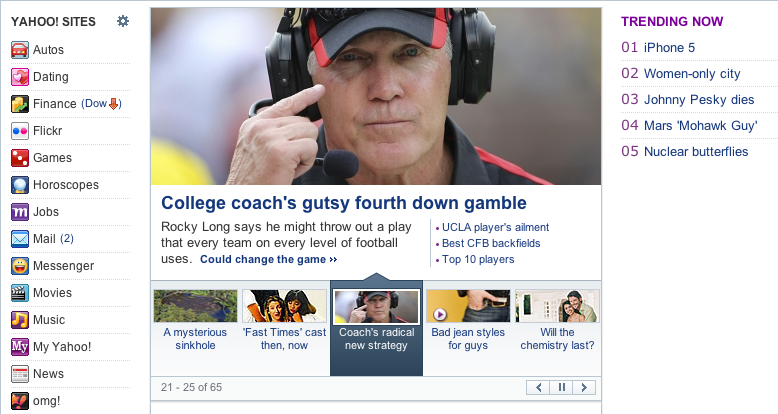The width and height of the screenshot is (778, 414).
Task: Go to previous carousel stories
Action: 539,387
